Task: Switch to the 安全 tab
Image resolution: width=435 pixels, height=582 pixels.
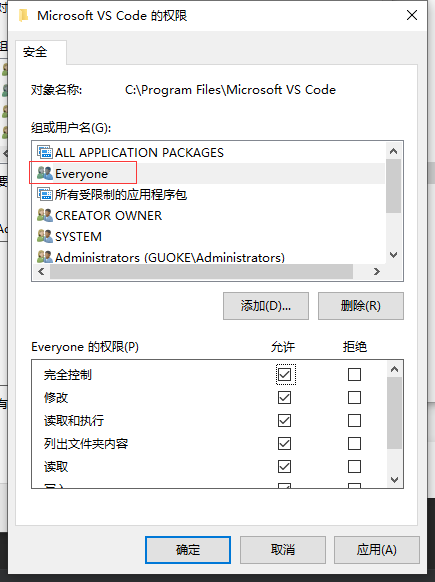Action: point(35,52)
